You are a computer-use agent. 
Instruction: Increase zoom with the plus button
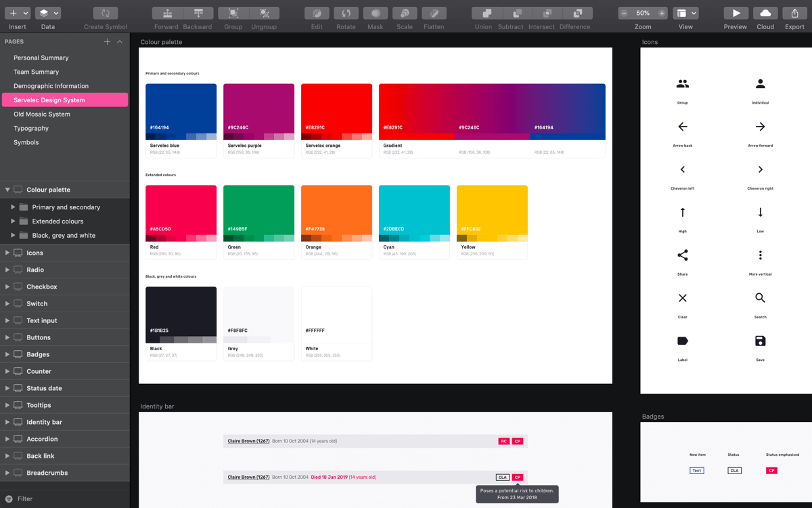(x=662, y=13)
